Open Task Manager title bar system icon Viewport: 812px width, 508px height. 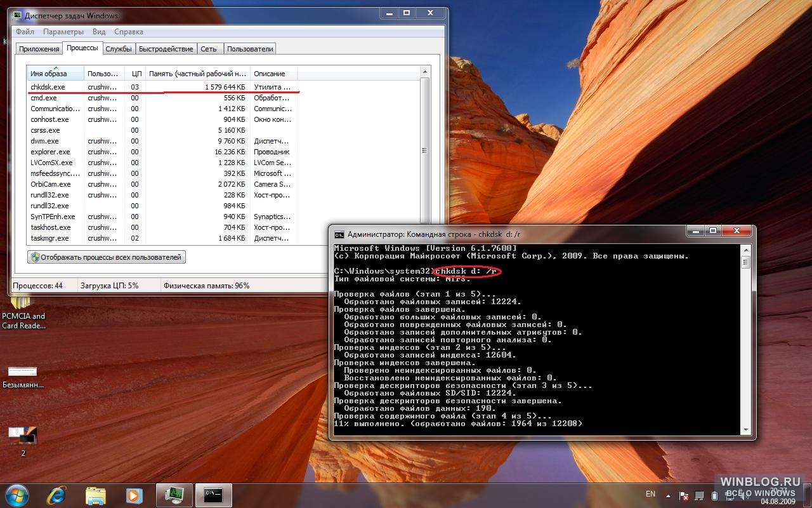[x=17, y=15]
